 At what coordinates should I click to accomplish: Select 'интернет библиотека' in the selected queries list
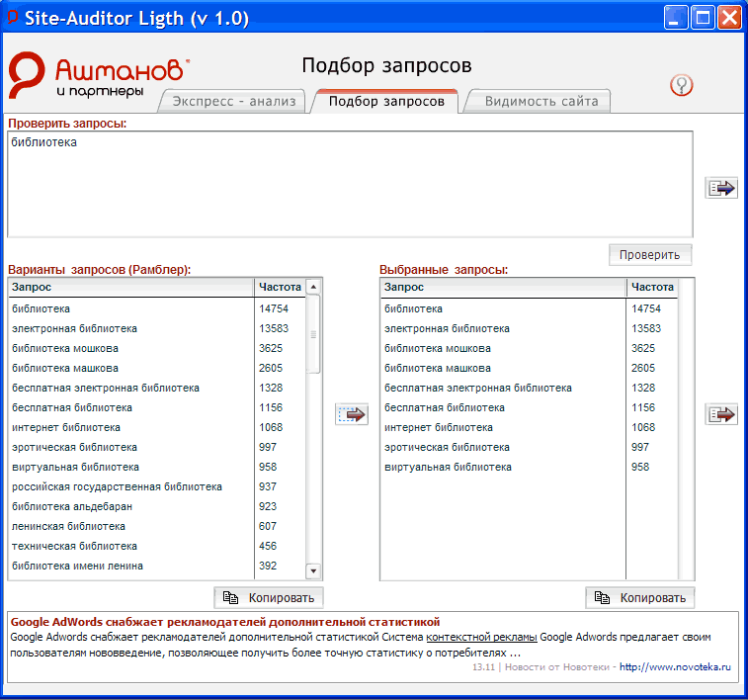coord(529,427)
